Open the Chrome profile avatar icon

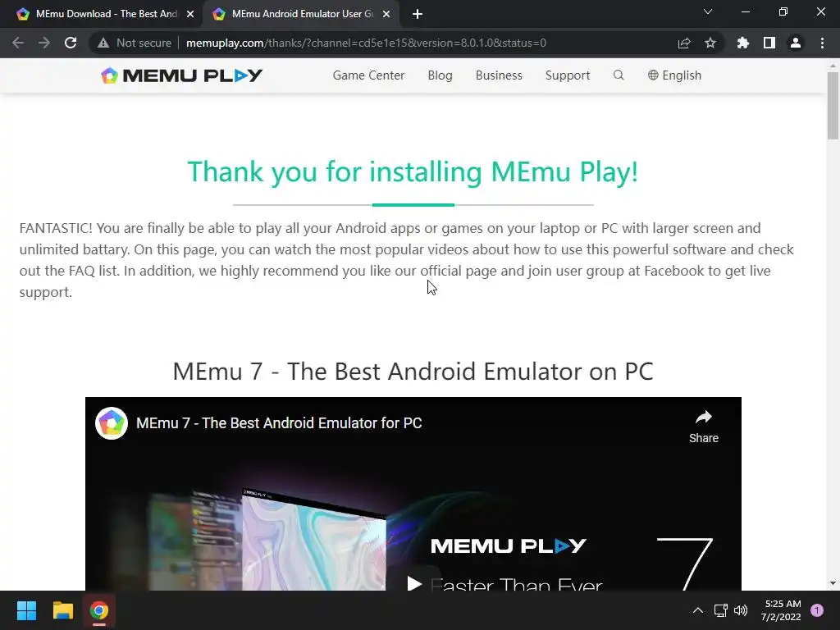(796, 43)
